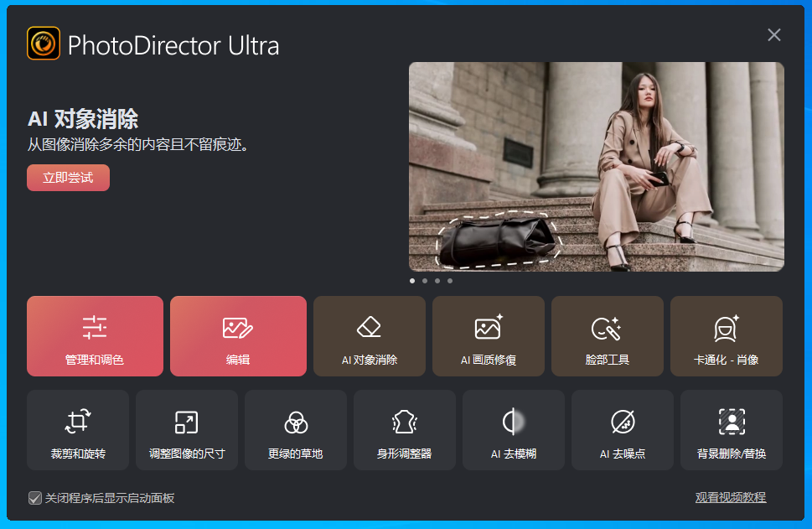
Task: Open the 管理和调色 adjustment module
Action: (95, 336)
